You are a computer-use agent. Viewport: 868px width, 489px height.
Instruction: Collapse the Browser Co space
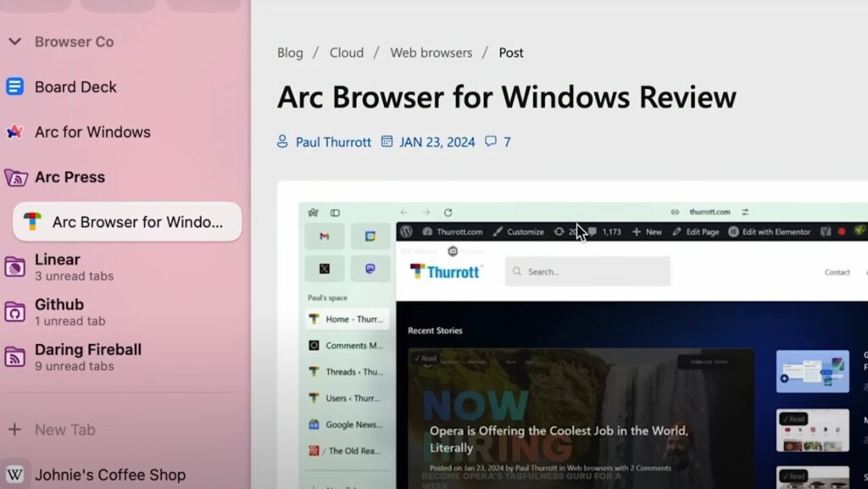pos(14,41)
